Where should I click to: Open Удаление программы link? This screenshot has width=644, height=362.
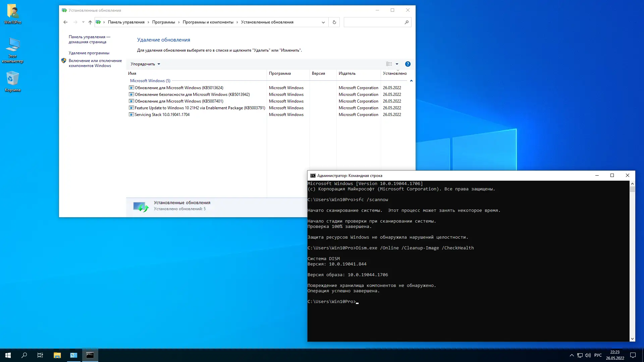tap(89, 53)
